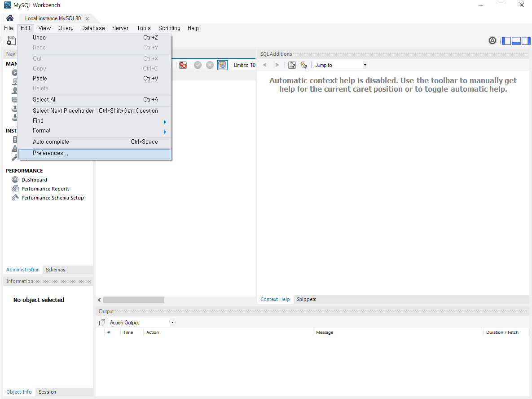Open the Dashboard item
Viewport: 532px width, 399px height.
pos(34,180)
